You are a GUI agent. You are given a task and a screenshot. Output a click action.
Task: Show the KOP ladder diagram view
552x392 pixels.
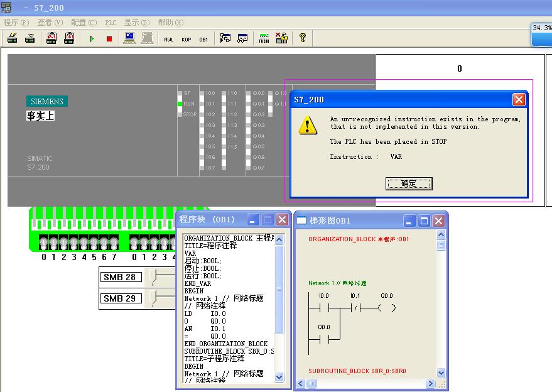pos(186,39)
